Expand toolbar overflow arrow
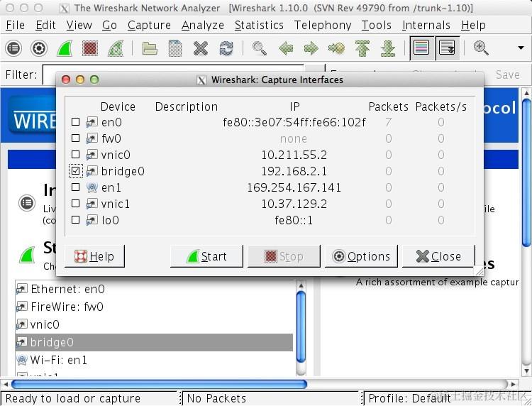 pyautogui.click(x=521, y=48)
